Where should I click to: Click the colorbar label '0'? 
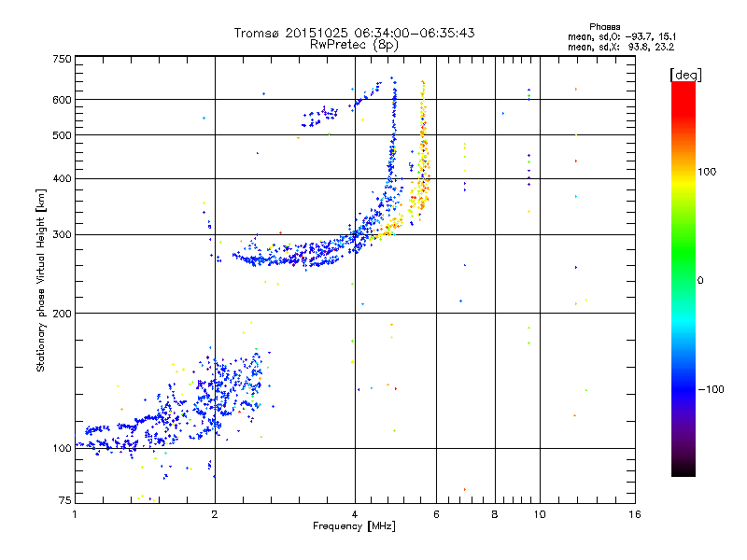tap(699, 281)
